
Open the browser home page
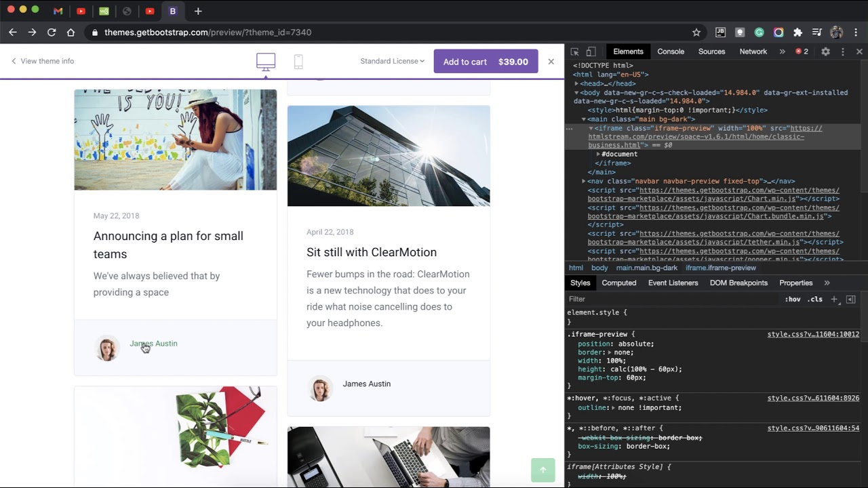point(71,32)
